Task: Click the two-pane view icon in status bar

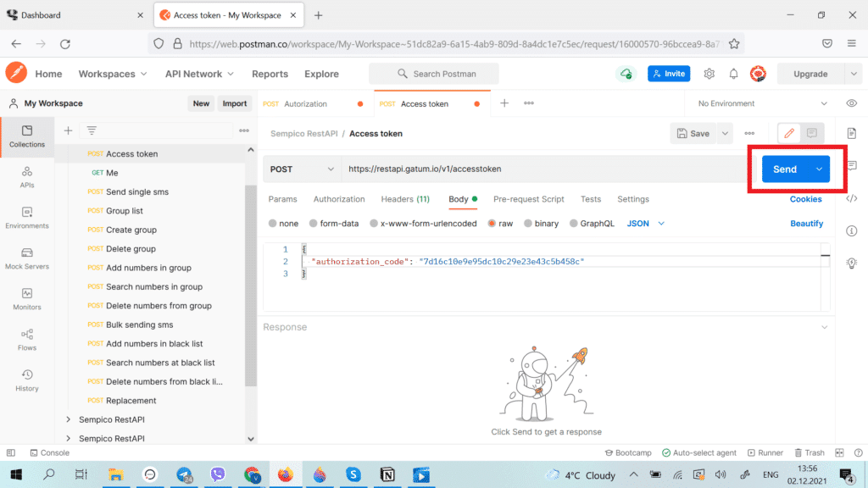Action: [x=839, y=452]
